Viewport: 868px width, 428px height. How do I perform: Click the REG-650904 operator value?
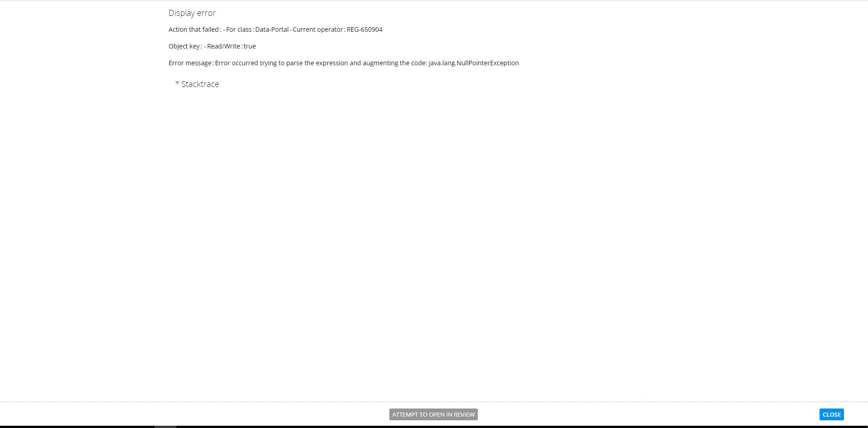[x=364, y=29]
